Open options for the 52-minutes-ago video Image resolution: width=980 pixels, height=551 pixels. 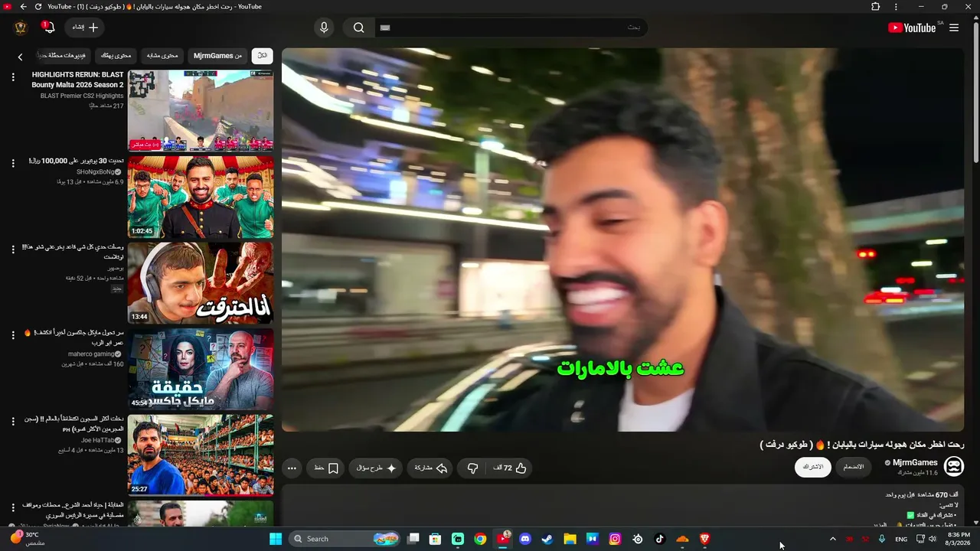[x=12, y=249]
